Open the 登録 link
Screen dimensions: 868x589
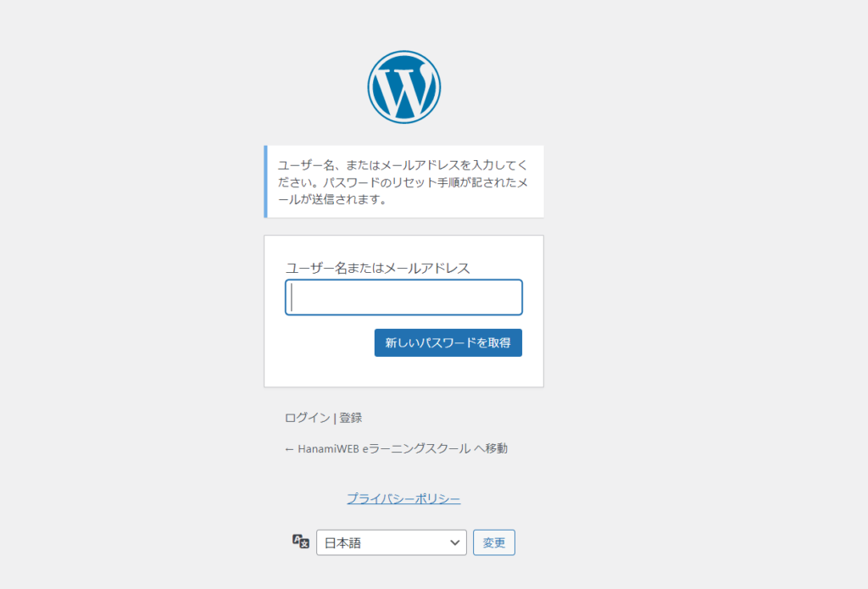[x=350, y=418]
